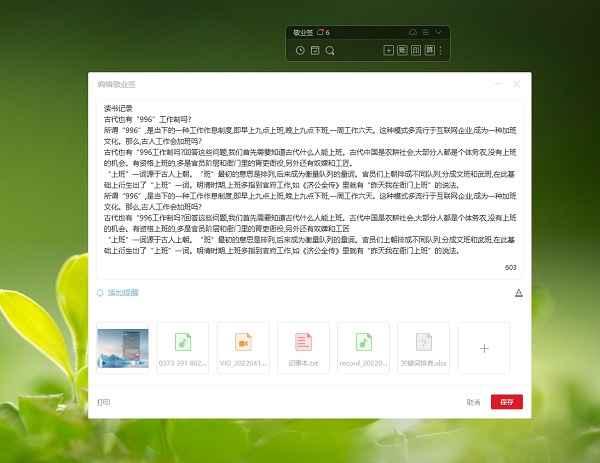
Task: Click 打印 print link
Action: click(104, 402)
